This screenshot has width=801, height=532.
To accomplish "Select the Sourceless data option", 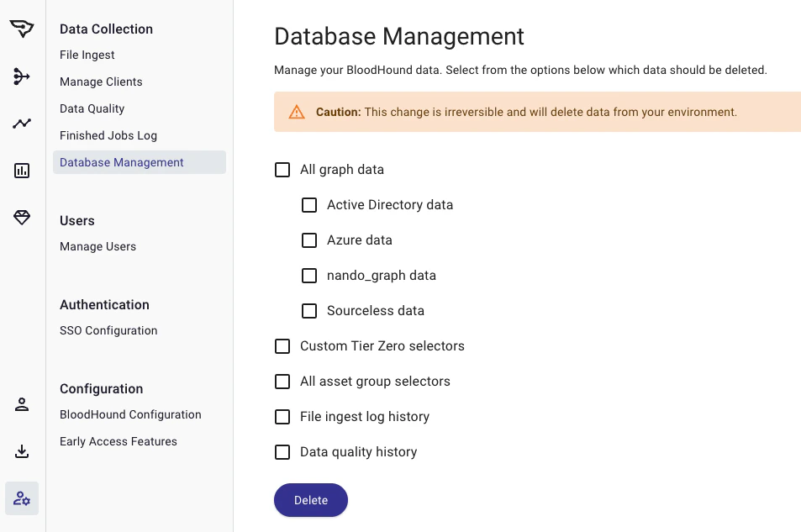I will tap(309, 311).
